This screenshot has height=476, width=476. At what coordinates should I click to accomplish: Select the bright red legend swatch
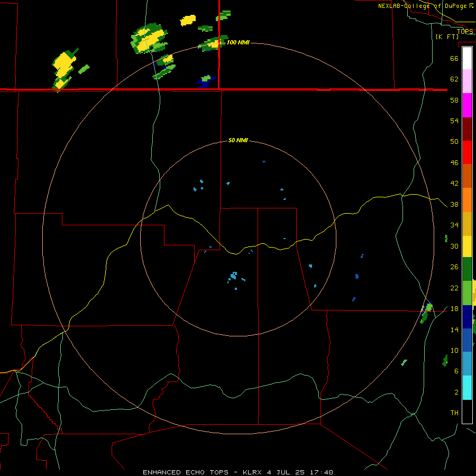point(467,152)
